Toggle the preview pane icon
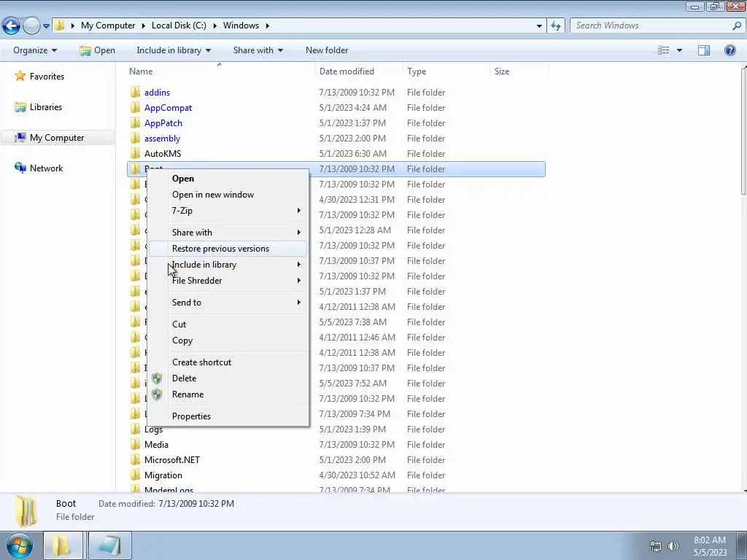 (704, 50)
